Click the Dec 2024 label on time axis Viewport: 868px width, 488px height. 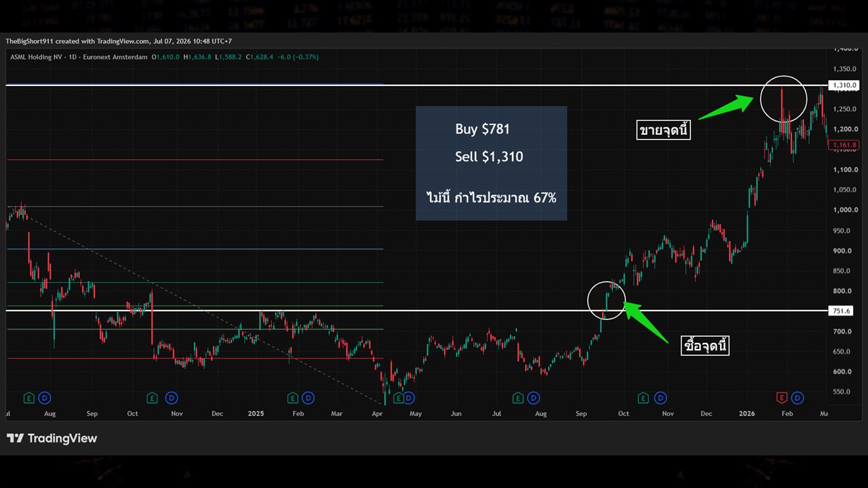[x=217, y=413]
